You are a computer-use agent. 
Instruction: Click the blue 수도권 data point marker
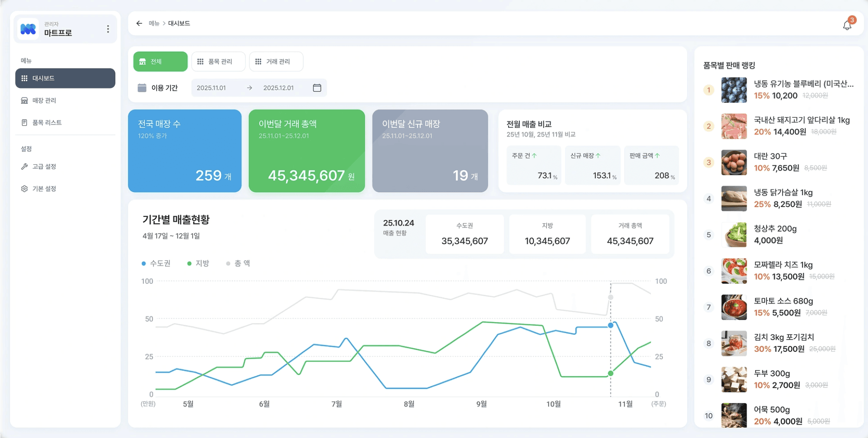pos(610,325)
